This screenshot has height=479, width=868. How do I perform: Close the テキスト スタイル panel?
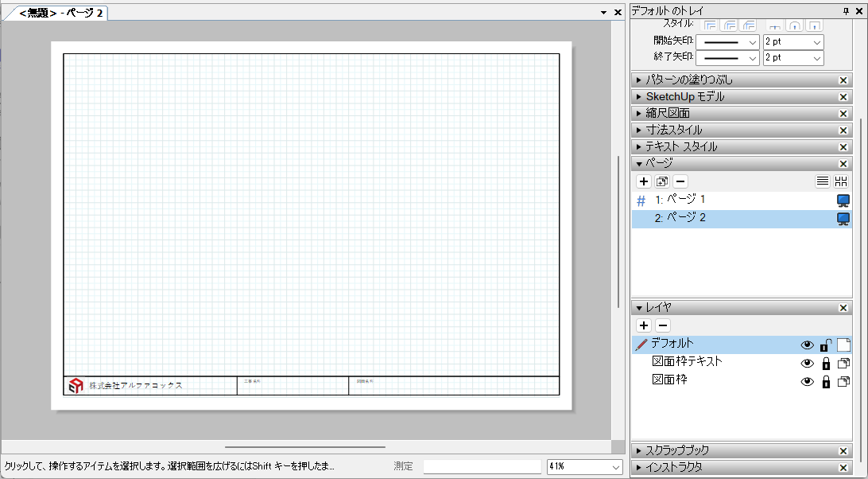point(843,147)
